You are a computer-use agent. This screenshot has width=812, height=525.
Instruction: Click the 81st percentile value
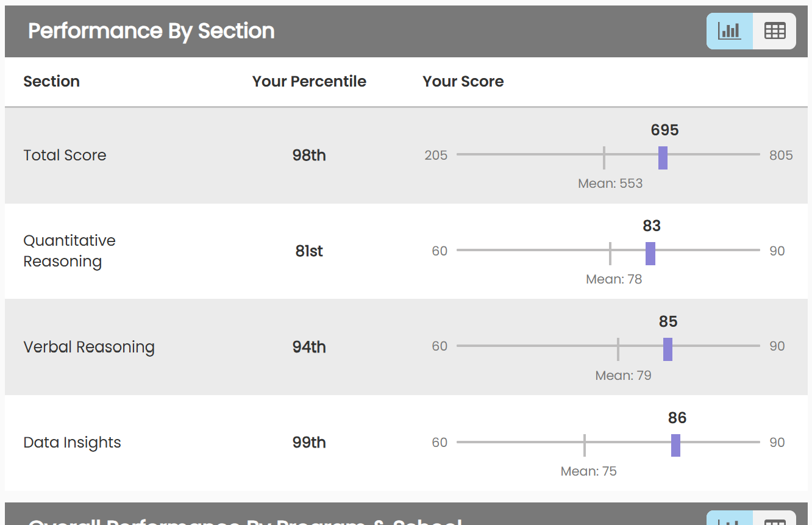click(x=309, y=251)
